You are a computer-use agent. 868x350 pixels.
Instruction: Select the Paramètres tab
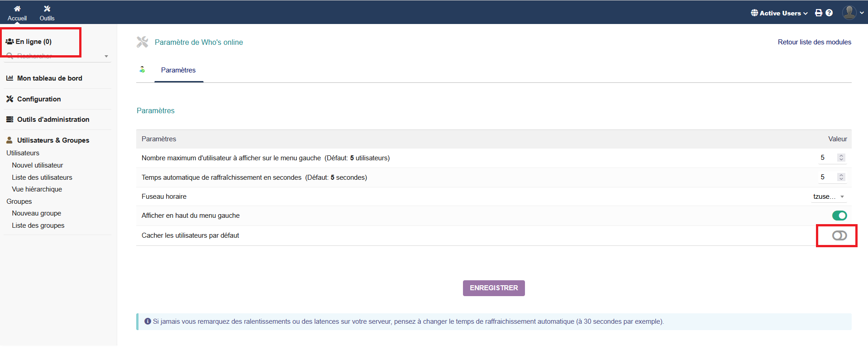pos(178,70)
